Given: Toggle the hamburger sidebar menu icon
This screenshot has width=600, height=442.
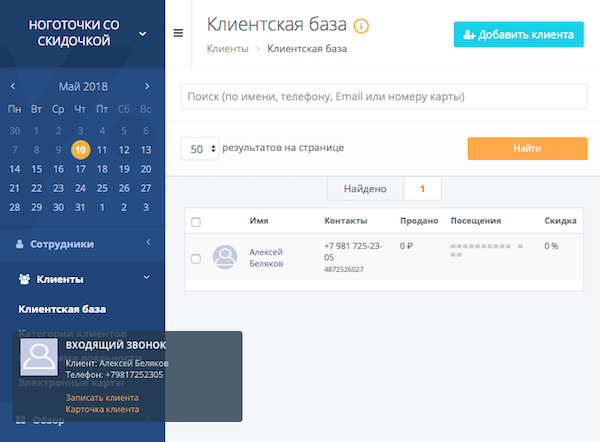Looking at the screenshot, I should click(x=178, y=33).
